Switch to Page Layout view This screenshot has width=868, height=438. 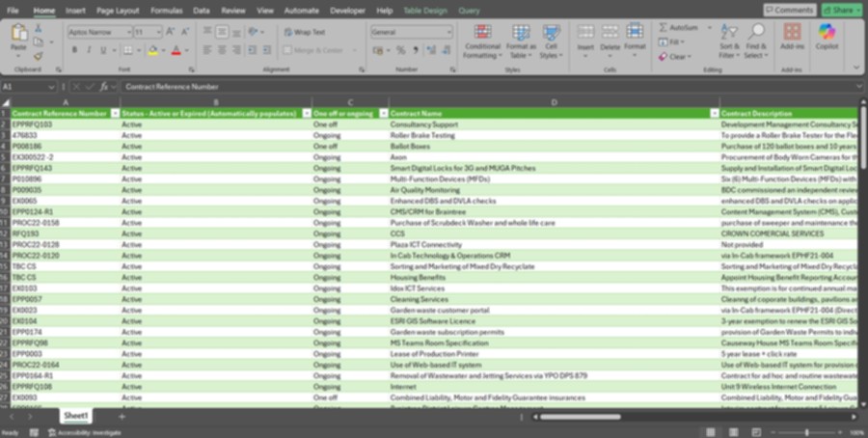tap(734, 432)
